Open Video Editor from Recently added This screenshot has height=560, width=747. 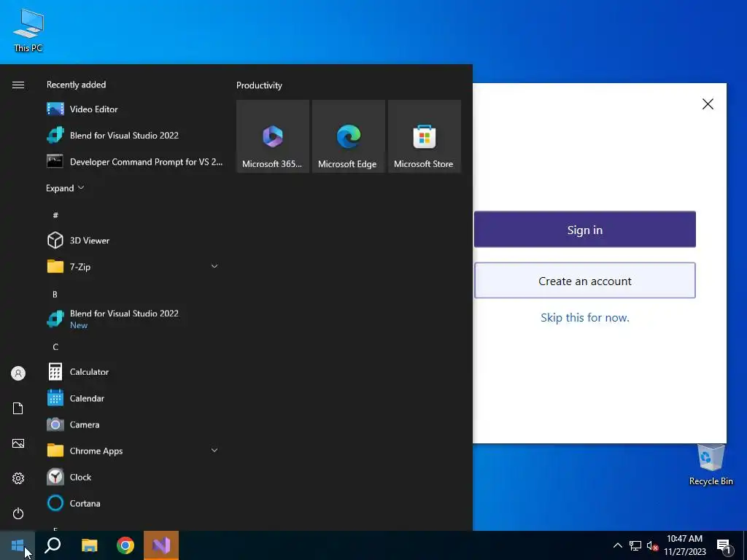click(x=133, y=109)
